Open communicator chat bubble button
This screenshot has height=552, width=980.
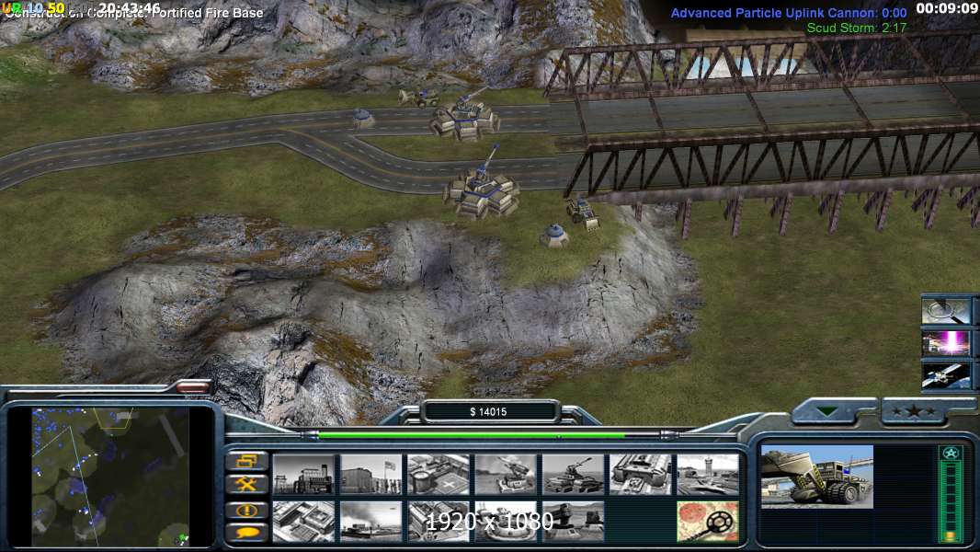point(246,532)
